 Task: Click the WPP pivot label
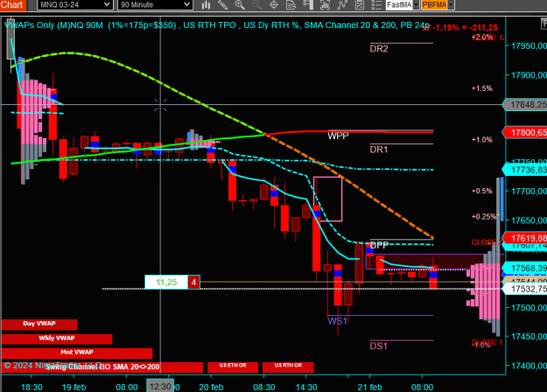(x=338, y=136)
